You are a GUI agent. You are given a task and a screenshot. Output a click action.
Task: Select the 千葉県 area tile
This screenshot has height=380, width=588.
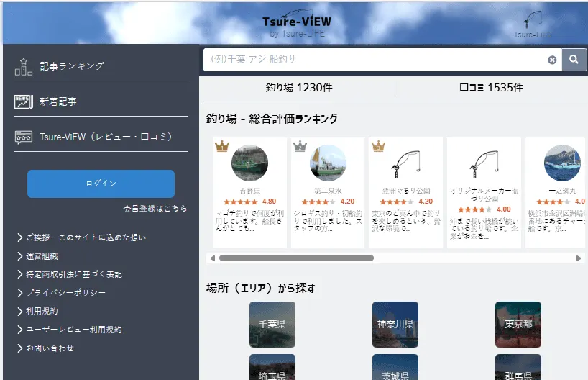point(272,325)
